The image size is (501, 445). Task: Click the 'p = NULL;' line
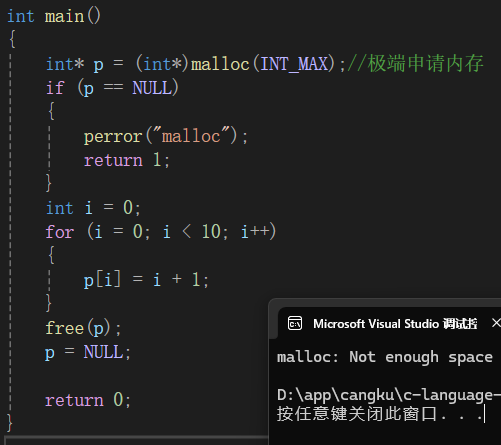click(x=88, y=352)
